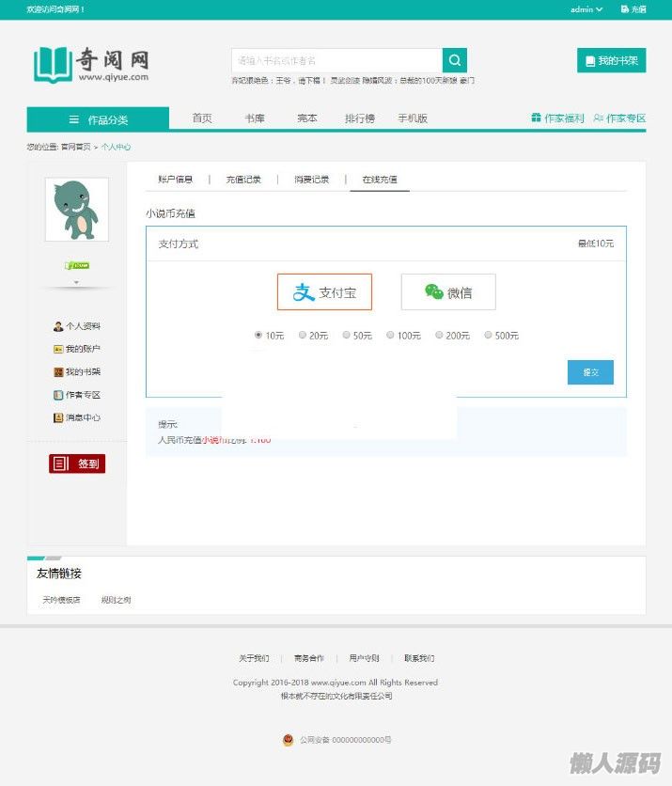Open the 关于我们 footer link
This screenshot has width=672, height=786.
[x=254, y=658]
